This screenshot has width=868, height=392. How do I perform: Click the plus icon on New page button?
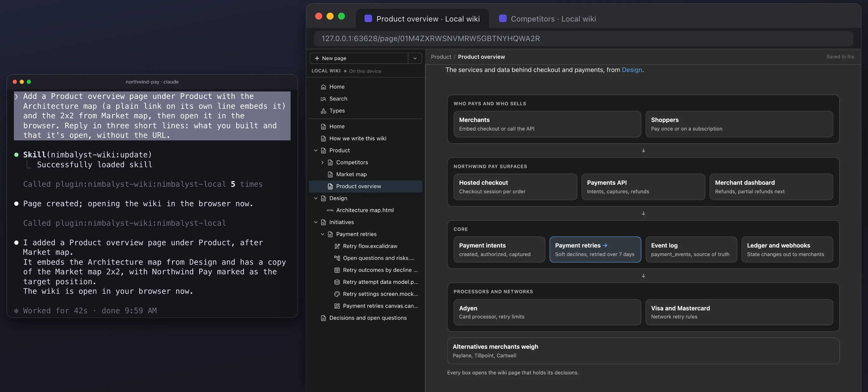[317, 58]
